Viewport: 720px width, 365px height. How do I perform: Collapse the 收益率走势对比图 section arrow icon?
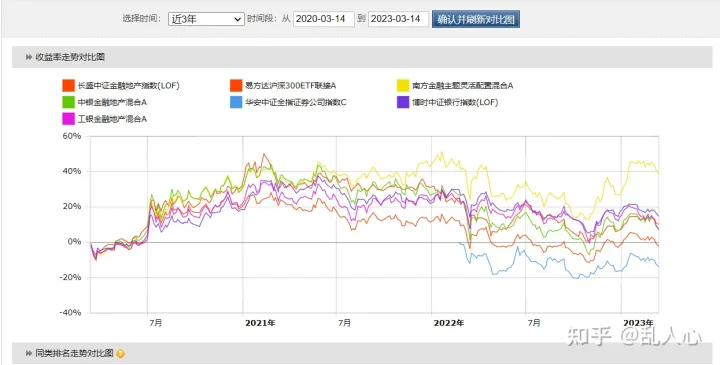(x=29, y=57)
